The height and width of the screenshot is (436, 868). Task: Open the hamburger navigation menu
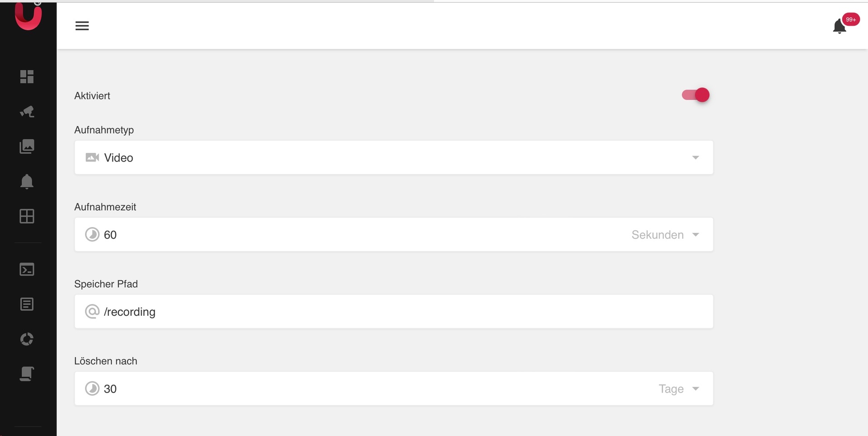82,26
